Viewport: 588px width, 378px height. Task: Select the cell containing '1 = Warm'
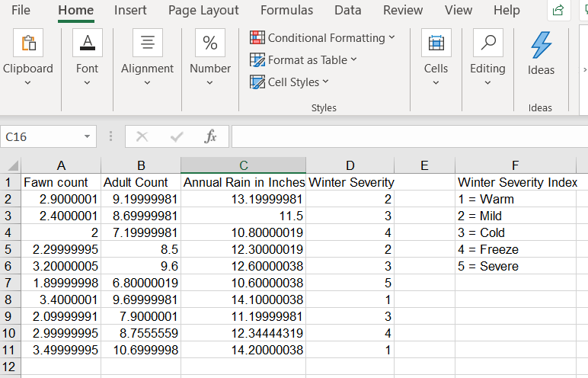tap(516, 199)
